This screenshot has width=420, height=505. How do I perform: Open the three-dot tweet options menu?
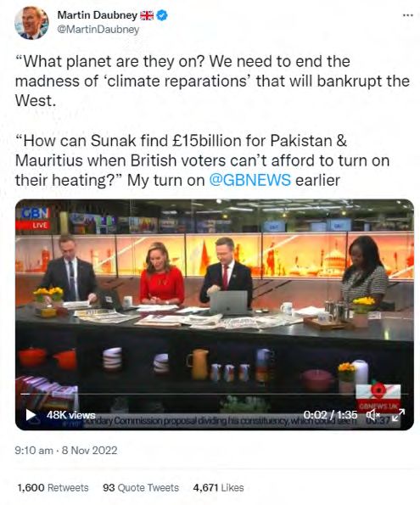point(408,15)
